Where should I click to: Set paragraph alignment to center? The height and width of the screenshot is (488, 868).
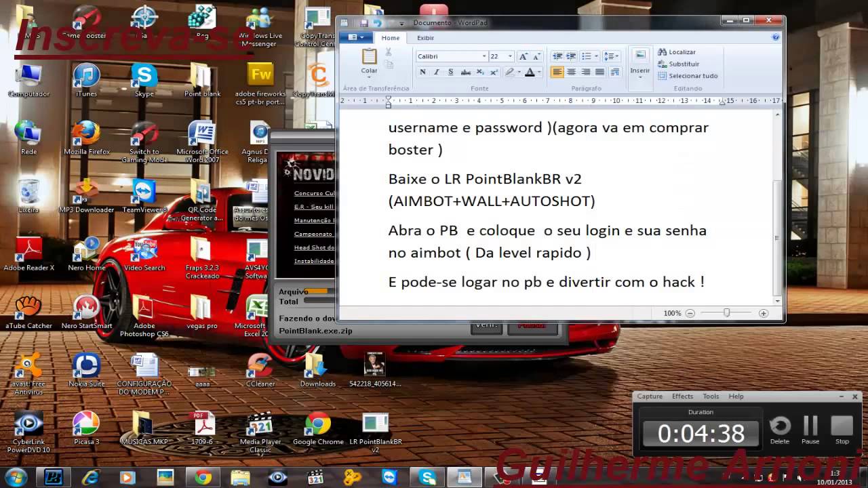pos(572,72)
